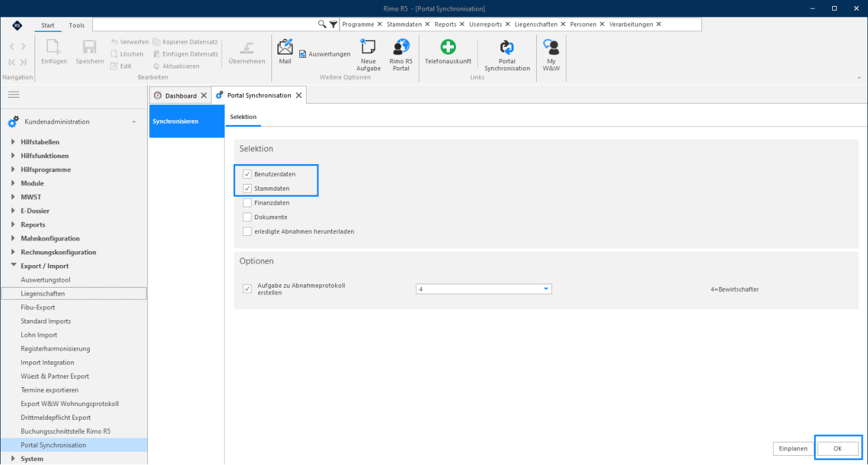Collapse the Kundenadministration section arrow

pyautogui.click(x=135, y=122)
